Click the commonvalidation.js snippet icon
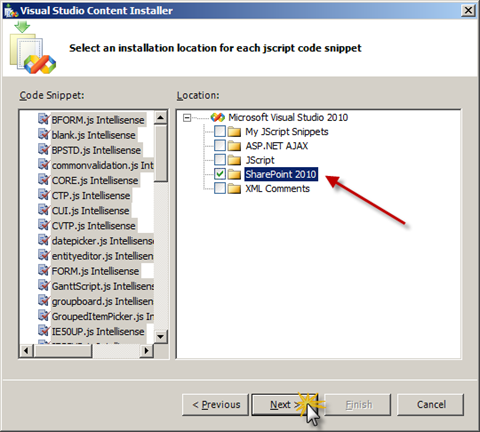Screen dimensions: 480x432 43,164
